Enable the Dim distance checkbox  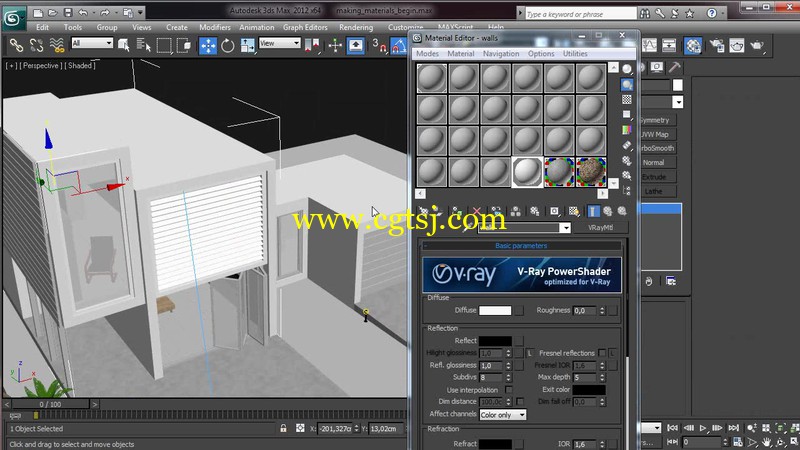[520, 402]
